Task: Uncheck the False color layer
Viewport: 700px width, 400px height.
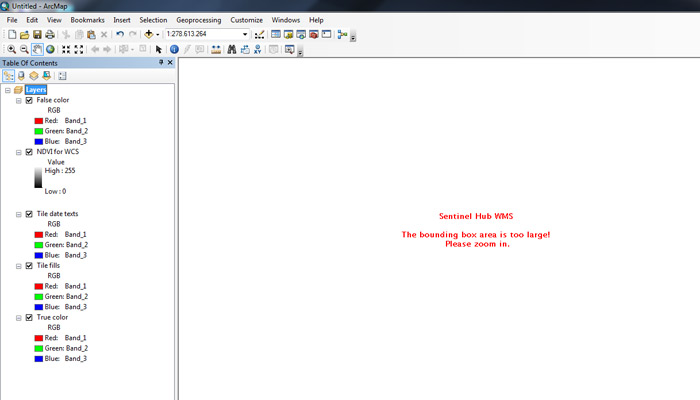Action: (29, 100)
